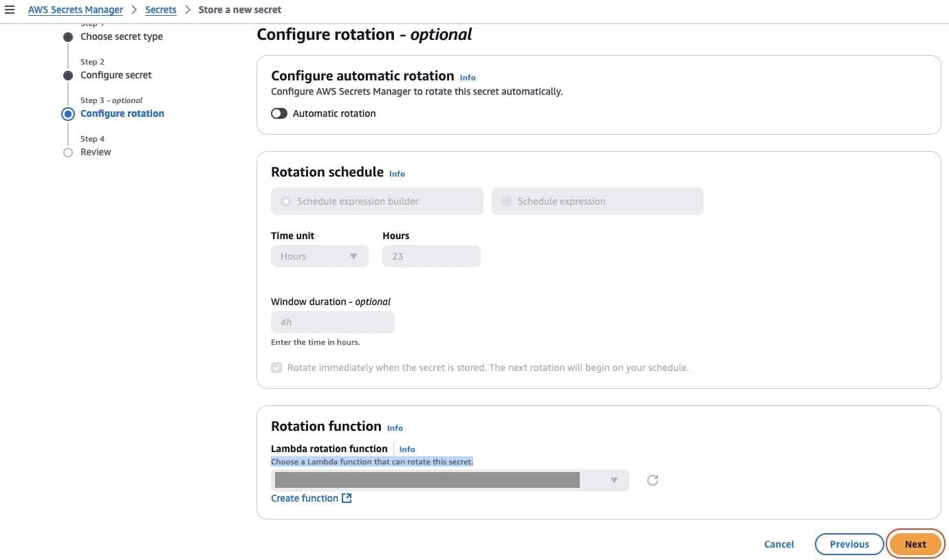The height and width of the screenshot is (560, 949).
Task: Click Info next to Rotation function heading
Action: pos(395,427)
